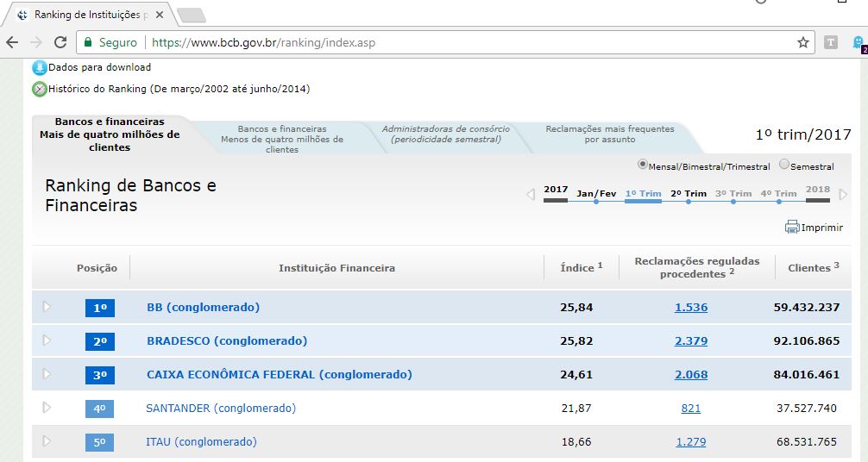Open Administradoras de consórcio tab
The image size is (868, 462).
pos(445,134)
